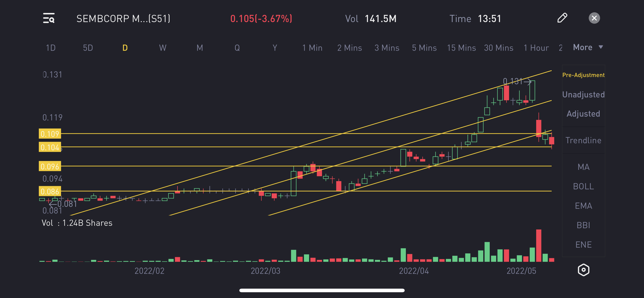Select the 15 Mins timeframe tab
The width and height of the screenshot is (644, 298).
[x=461, y=48]
